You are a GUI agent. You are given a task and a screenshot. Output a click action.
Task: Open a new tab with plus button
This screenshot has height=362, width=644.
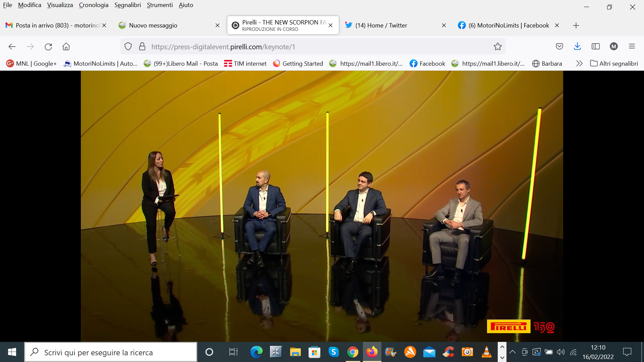(576, 25)
